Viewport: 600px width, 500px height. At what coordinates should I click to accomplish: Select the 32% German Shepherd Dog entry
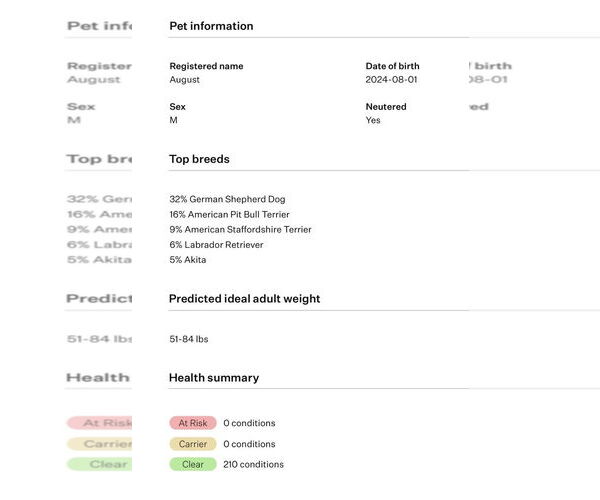pos(227,200)
